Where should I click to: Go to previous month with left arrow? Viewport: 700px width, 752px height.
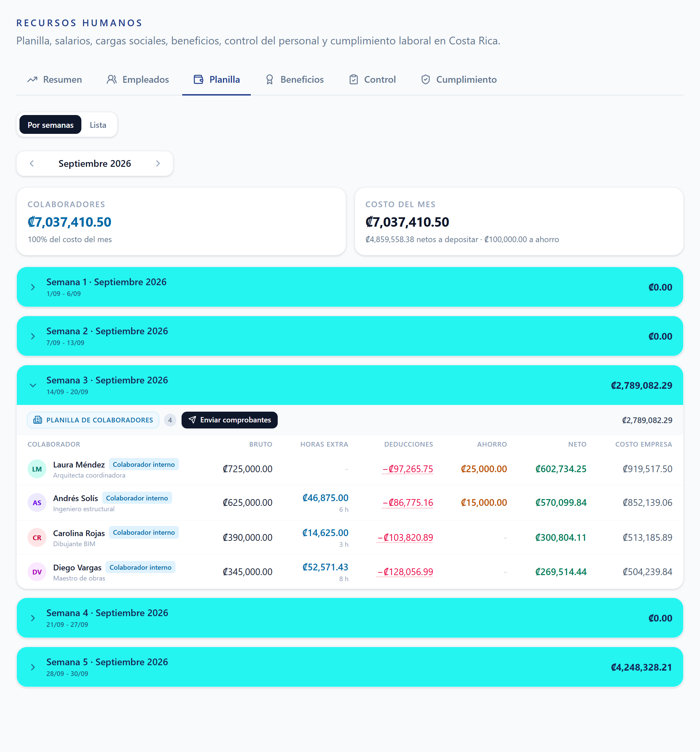click(x=32, y=163)
